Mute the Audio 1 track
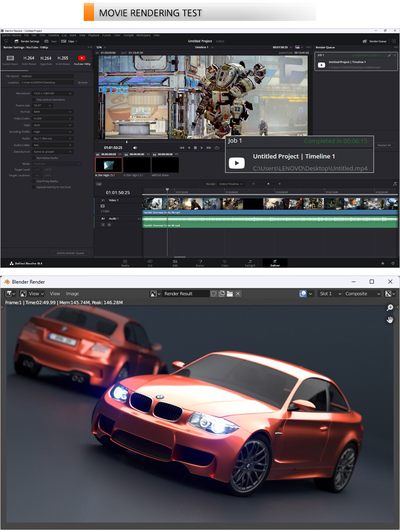Viewport: 400px width, 532px height. (109, 225)
